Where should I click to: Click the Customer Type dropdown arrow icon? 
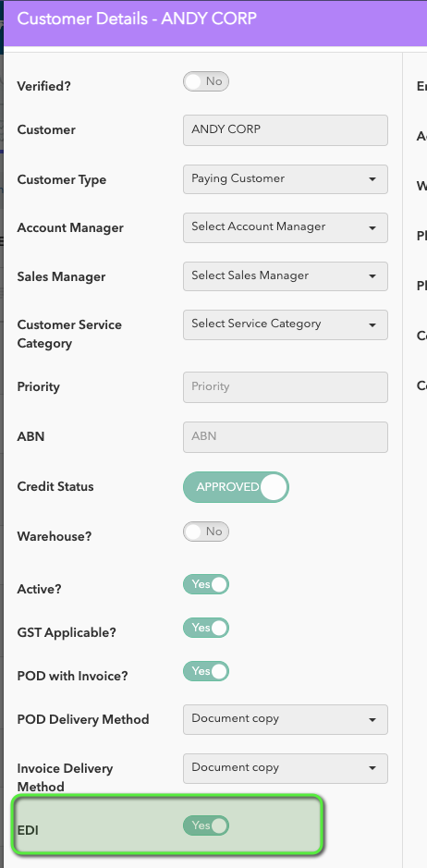(372, 179)
